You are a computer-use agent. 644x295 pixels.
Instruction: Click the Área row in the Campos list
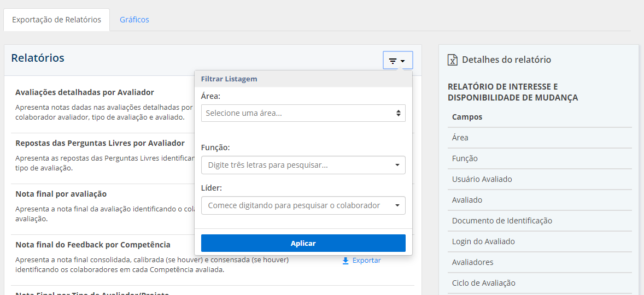pos(538,138)
